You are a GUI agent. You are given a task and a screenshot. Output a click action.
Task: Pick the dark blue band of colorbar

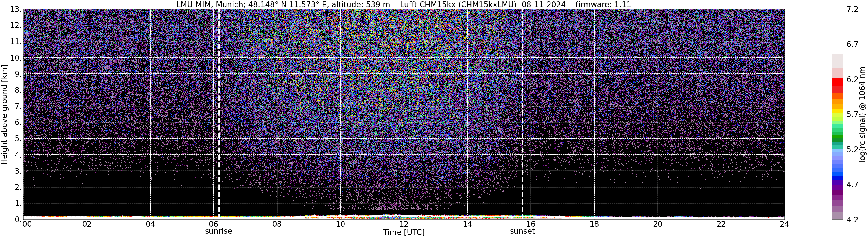[837, 178]
